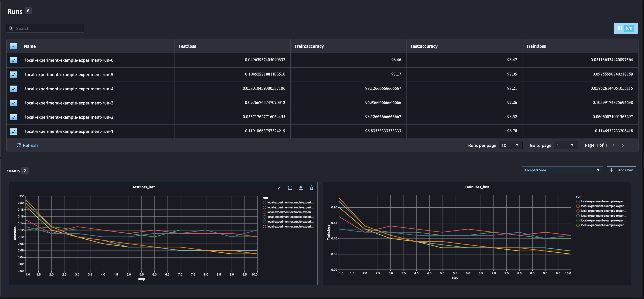The width and height of the screenshot is (644, 299).
Task: Delete the Test:loss_last chart with trash icon
Action: tap(311, 188)
